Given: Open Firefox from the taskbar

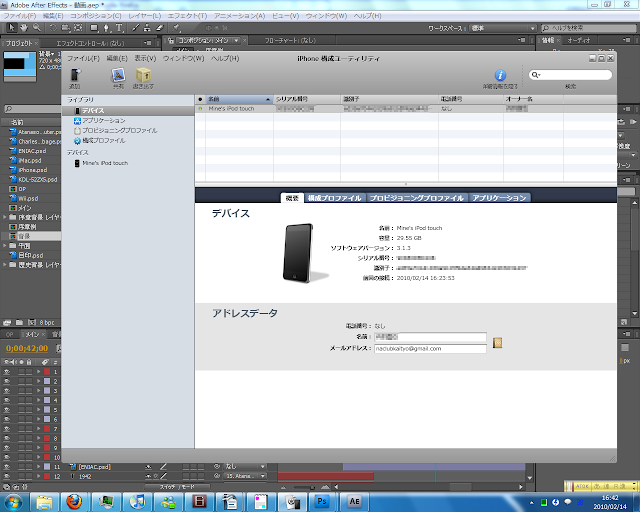Looking at the screenshot, I should (74, 501).
